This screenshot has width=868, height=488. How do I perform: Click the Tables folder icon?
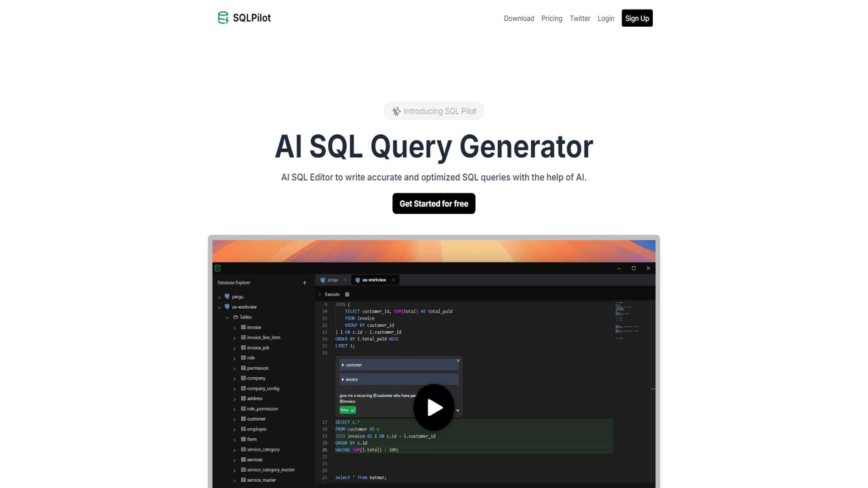point(236,317)
